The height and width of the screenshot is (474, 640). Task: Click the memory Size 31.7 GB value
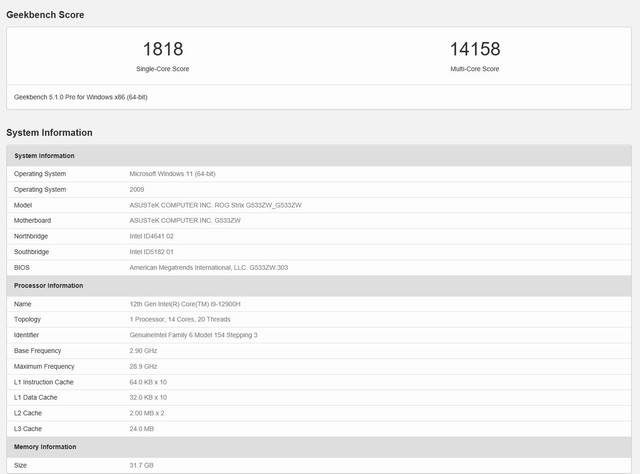click(x=141, y=465)
